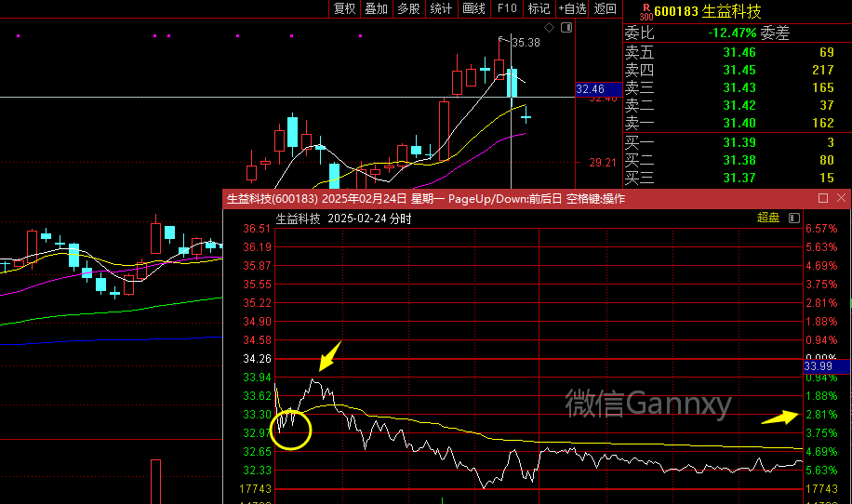
Task: Click the intraday popup title bar text
Action: click(x=425, y=199)
